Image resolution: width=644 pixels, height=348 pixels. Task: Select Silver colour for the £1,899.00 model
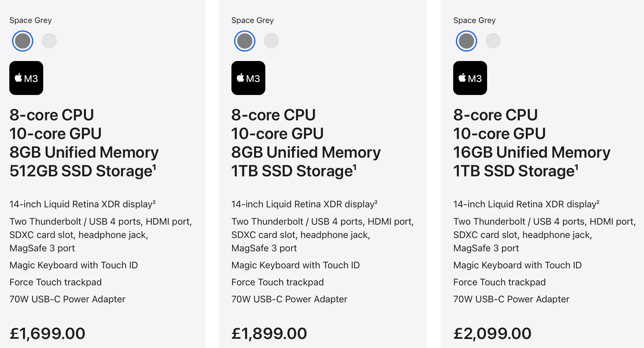271,41
